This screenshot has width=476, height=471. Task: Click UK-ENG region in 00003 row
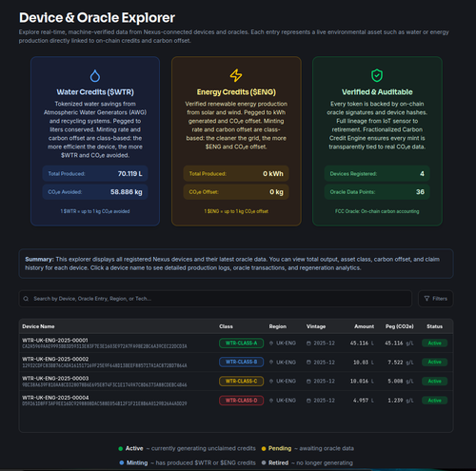pos(286,382)
